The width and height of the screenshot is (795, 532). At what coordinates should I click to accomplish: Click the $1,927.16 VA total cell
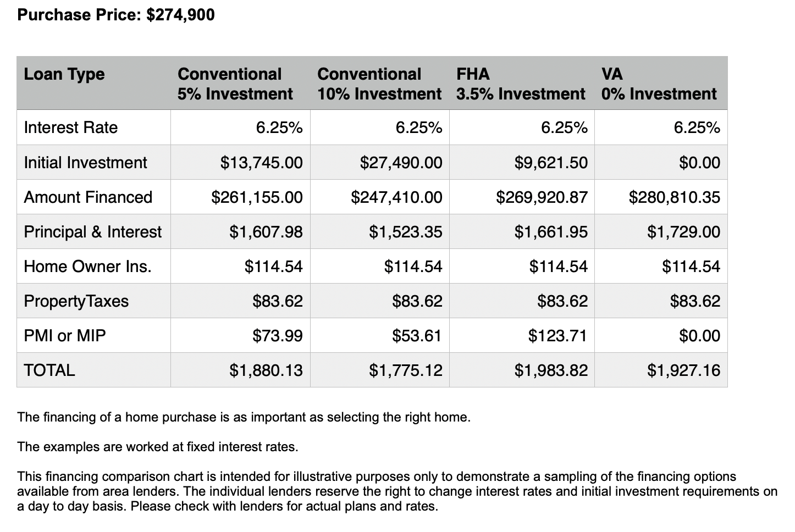pos(683,370)
